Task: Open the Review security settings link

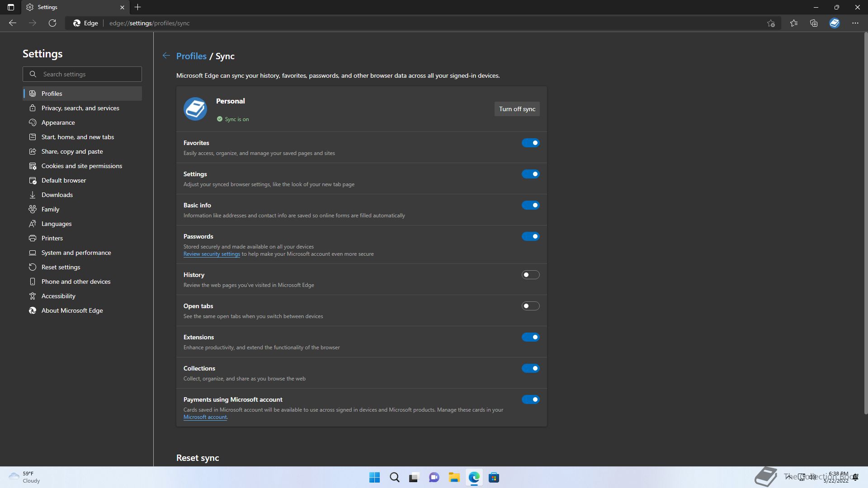Action: point(212,254)
